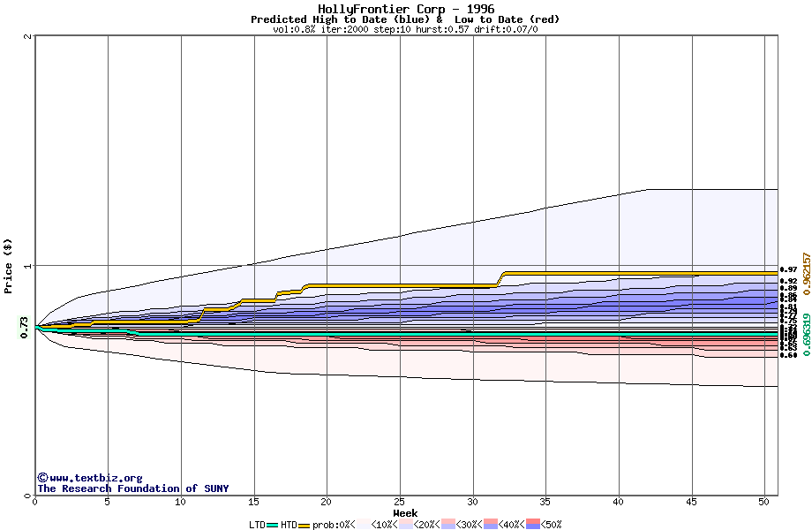Click the www.textbiz.org link
The image size is (812, 530).
(x=96, y=478)
